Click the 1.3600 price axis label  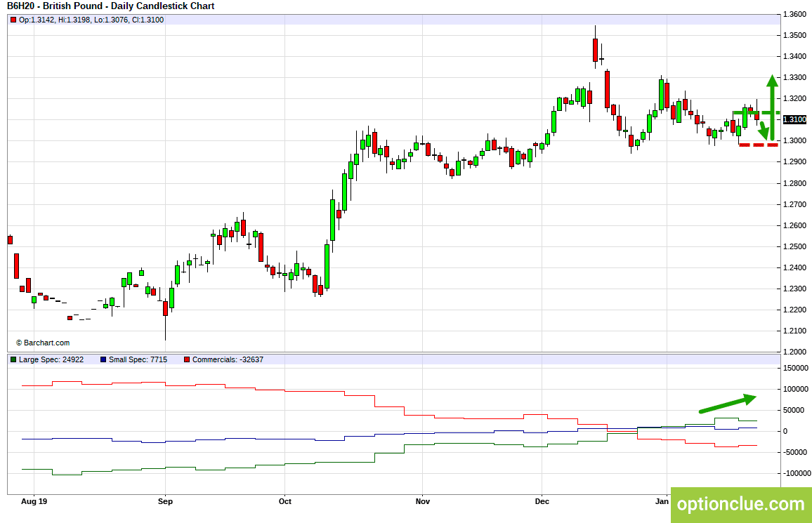(x=795, y=14)
